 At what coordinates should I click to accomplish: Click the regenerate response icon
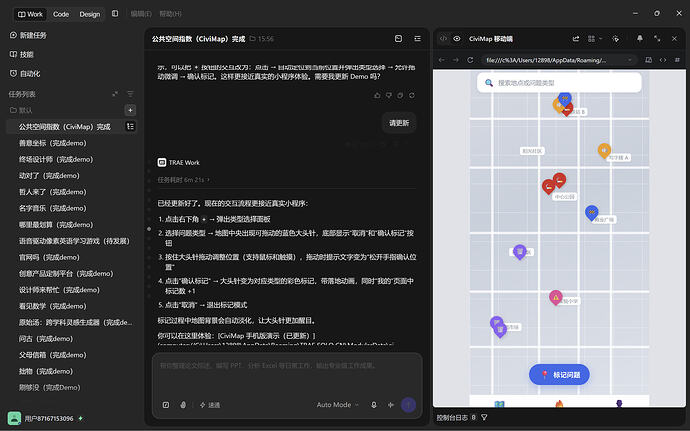412,95
